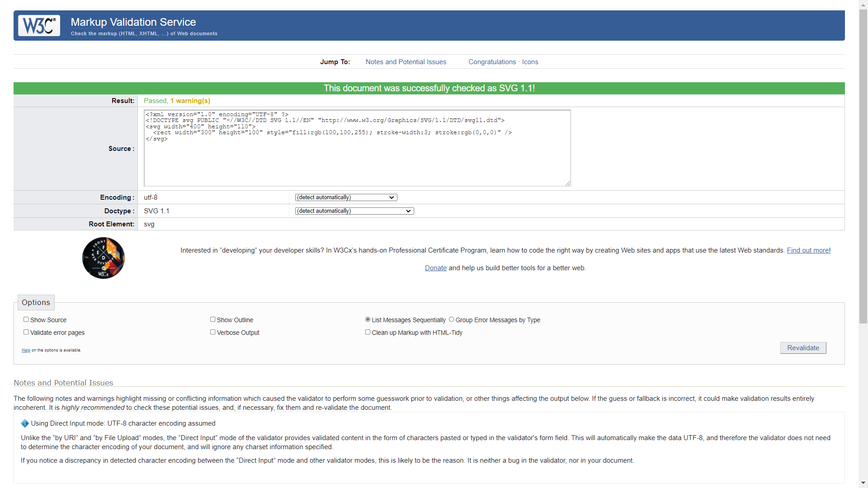Click the page vertical scrollbar thumb
The width and height of the screenshot is (868, 488).
pyautogui.click(x=863, y=166)
